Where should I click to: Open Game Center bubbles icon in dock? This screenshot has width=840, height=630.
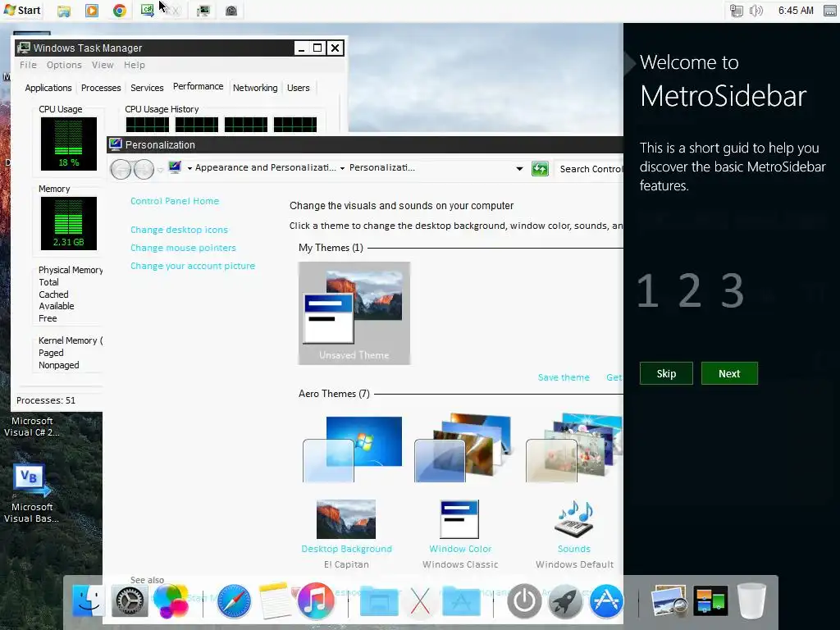click(171, 601)
